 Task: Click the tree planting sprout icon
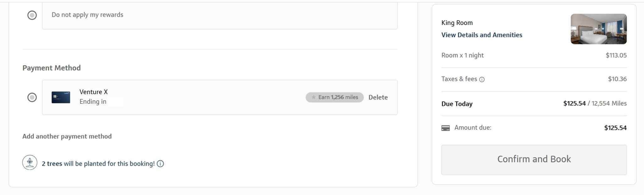30,163
